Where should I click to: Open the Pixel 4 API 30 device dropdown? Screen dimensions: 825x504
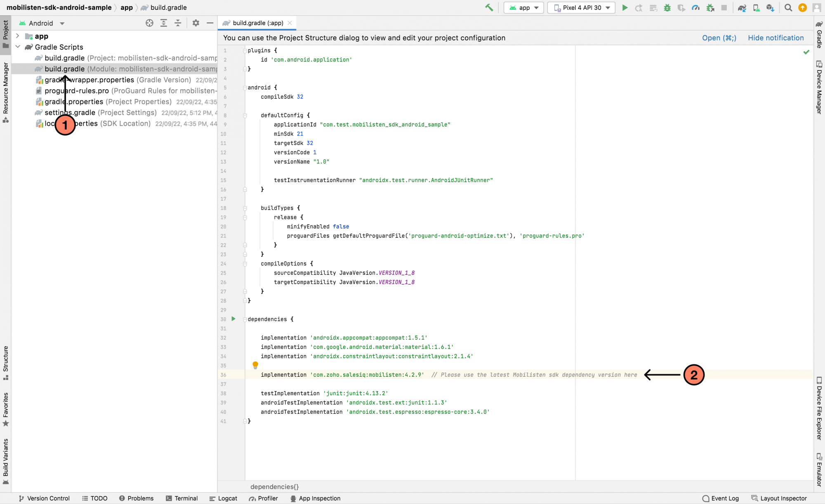(x=581, y=7)
